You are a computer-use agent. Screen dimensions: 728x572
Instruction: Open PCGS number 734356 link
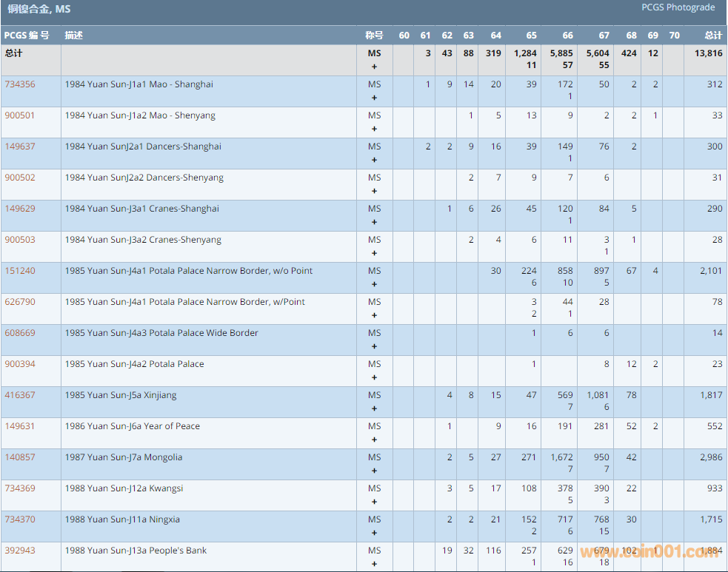[x=20, y=84]
